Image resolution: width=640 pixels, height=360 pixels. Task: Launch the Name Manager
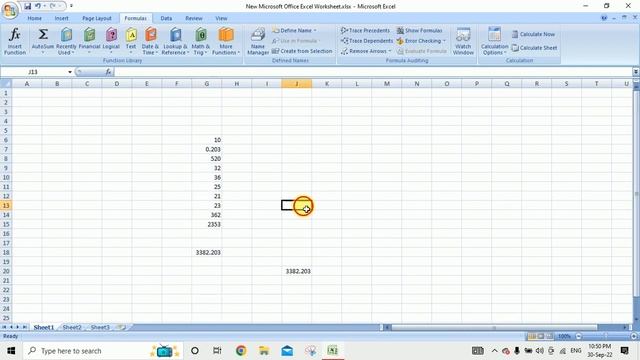258,41
